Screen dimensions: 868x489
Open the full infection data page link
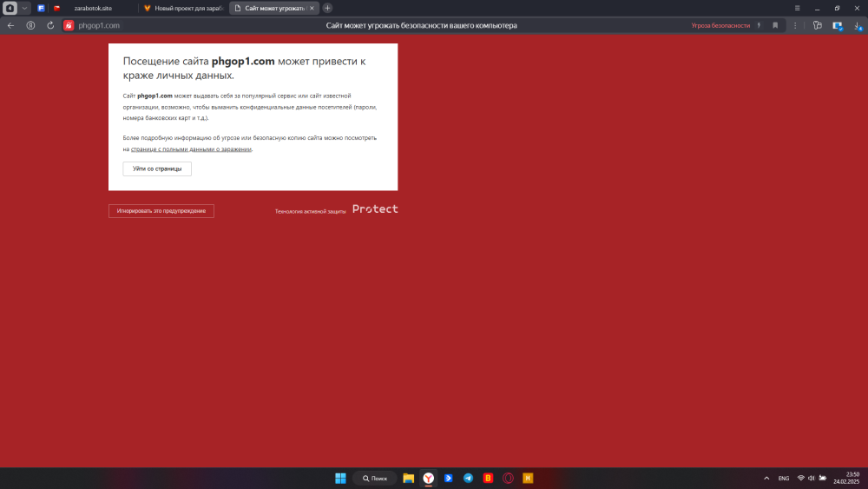[191, 149]
